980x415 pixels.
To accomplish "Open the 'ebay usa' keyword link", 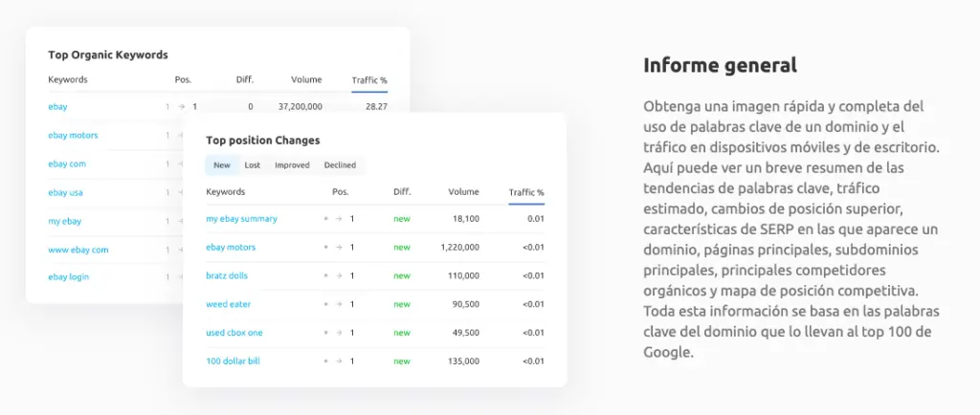I will 66,193.
